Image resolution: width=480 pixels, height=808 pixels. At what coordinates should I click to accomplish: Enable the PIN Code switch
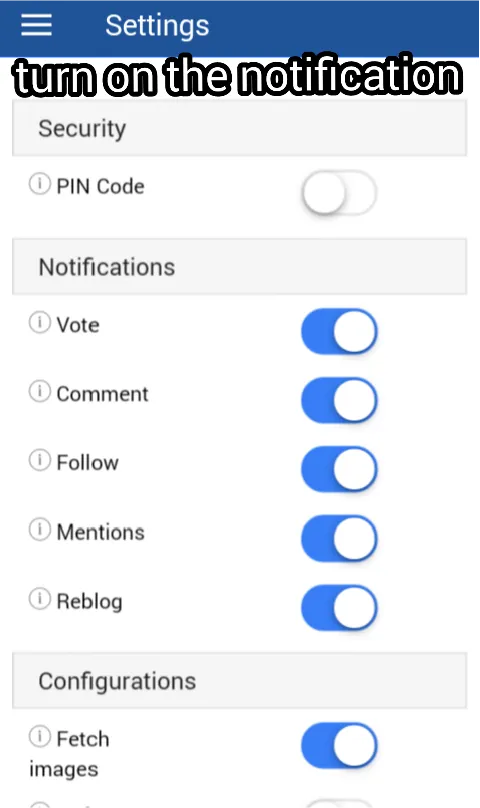click(x=339, y=193)
